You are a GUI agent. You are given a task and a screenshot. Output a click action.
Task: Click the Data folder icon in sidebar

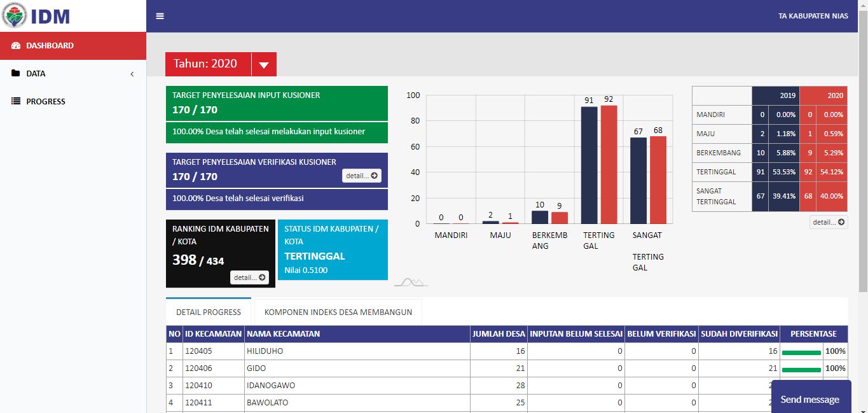[16, 73]
